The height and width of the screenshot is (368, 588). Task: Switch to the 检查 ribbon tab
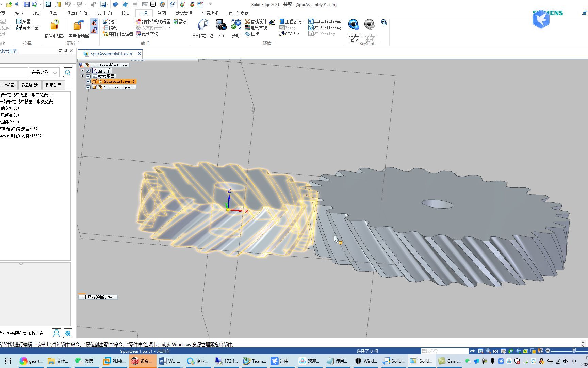(126, 13)
